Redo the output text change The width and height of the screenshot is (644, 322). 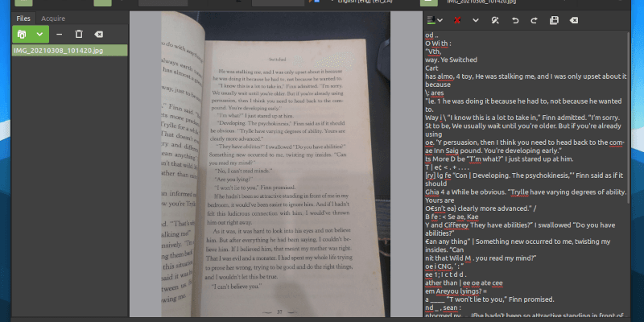(x=535, y=20)
